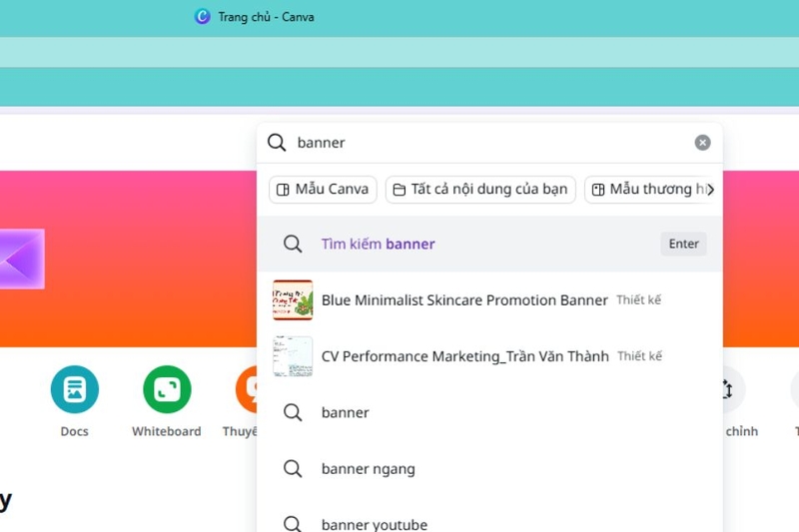Open the Docs shortcut icon
The image size is (799, 532).
[74, 389]
